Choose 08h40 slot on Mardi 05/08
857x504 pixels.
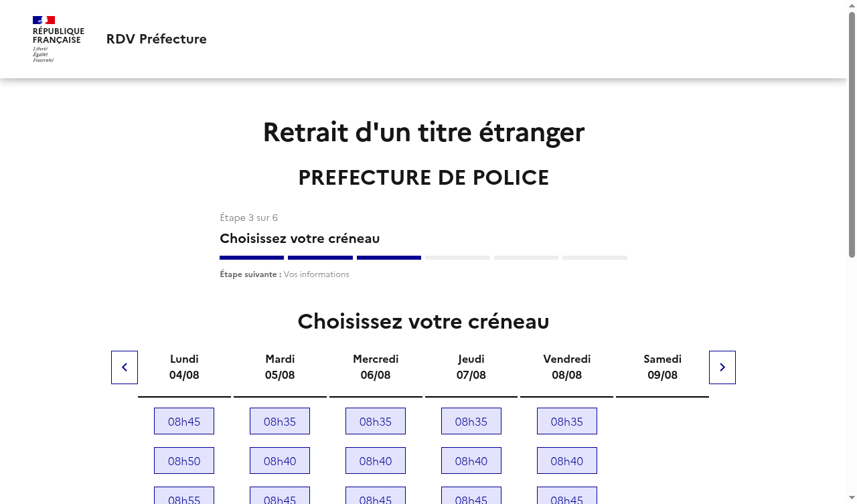pyautogui.click(x=280, y=460)
